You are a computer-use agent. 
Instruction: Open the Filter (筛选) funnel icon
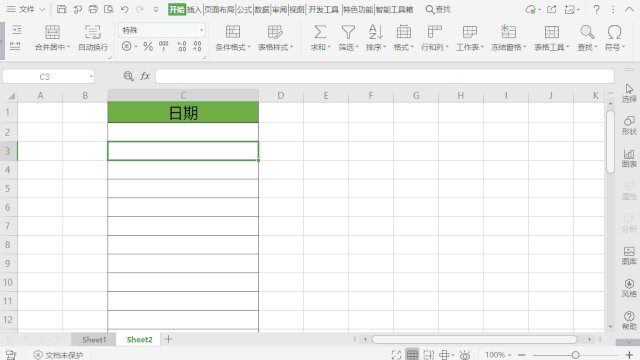coord(348,32)
